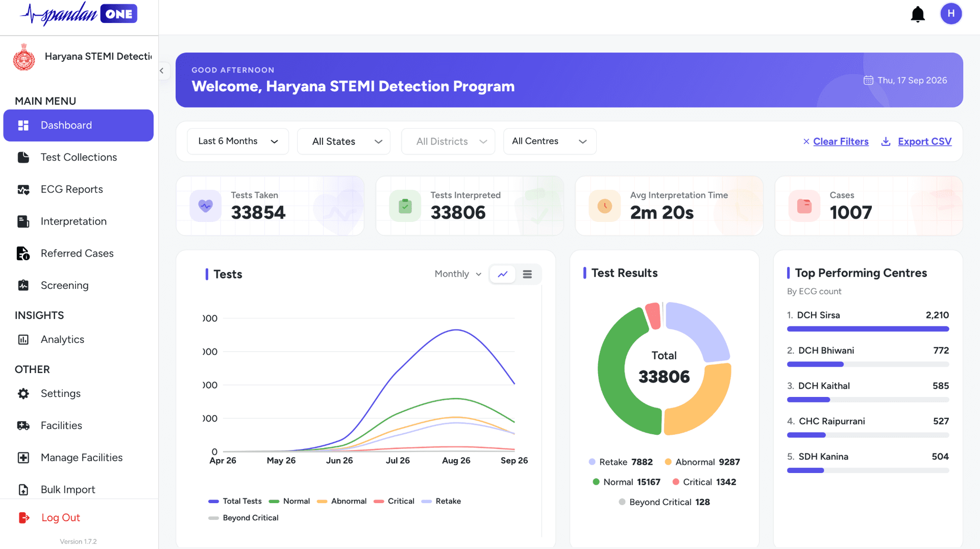Toggle Abnormal series in chart legend
The image size is (980, 549).
click(x=342, y=501)
